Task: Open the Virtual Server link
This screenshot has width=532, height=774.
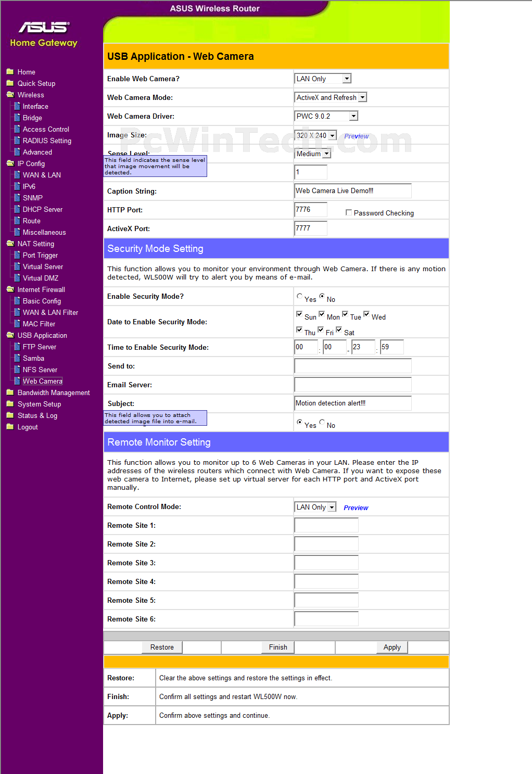Action: pos(43,267)
